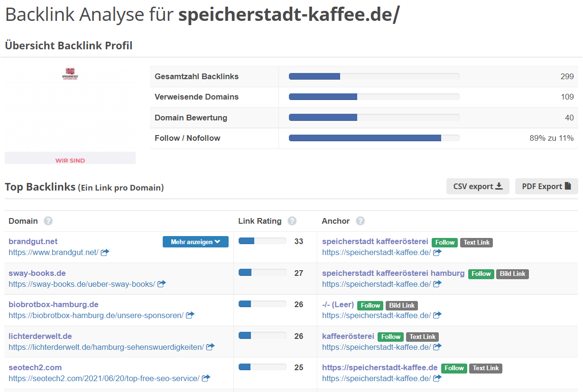Click external icon in seotech2.com anchor target row

[x=437, y=378]
